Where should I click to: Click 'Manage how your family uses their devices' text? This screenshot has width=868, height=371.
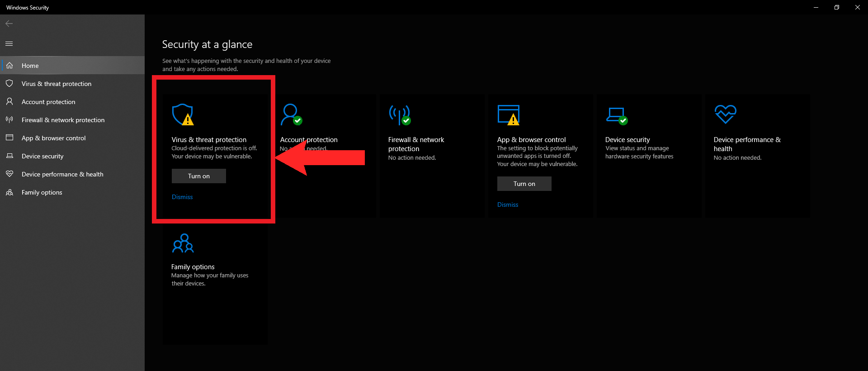tap(210, 280)
